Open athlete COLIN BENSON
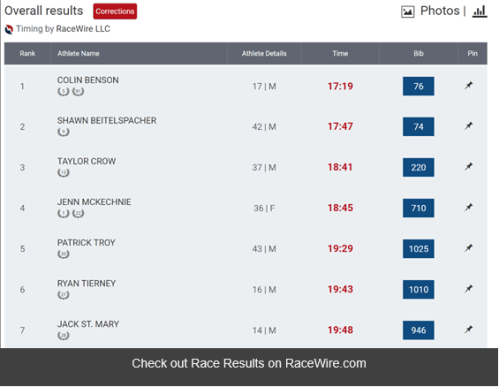 coord(88,80)
